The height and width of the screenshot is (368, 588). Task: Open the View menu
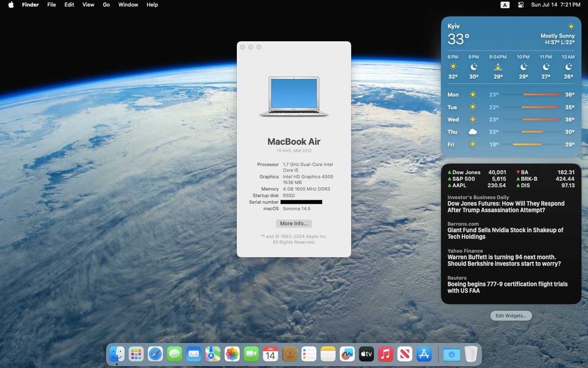[x=88, y=5]
